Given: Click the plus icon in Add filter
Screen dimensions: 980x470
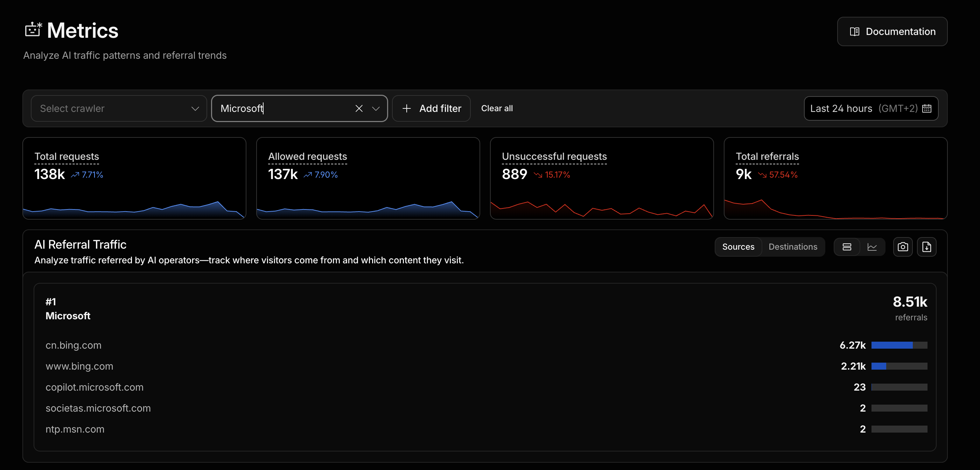Looking at the screenshot, I should 406,108.
